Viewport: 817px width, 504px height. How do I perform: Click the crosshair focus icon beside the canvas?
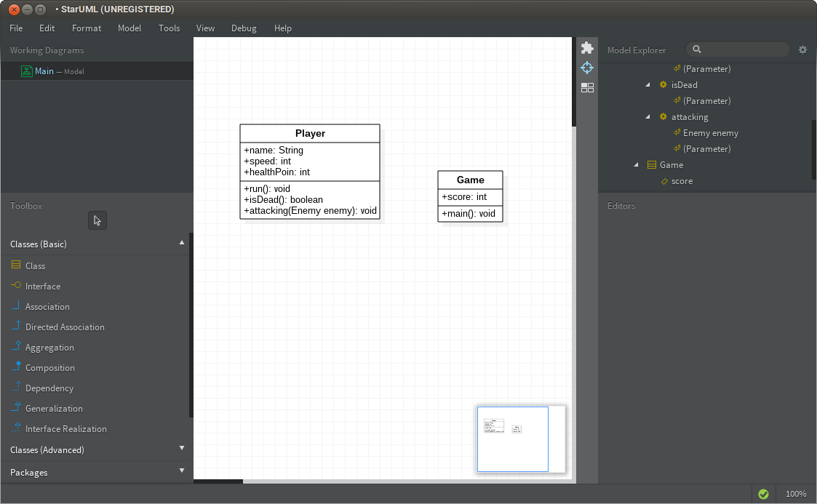pyautogui.click(x=587, y=67)
